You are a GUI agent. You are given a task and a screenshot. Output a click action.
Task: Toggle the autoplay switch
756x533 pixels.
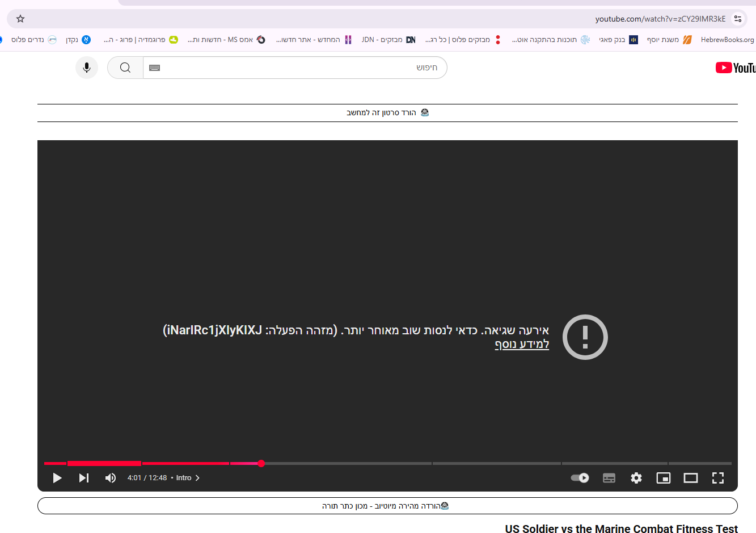point(580,478)
